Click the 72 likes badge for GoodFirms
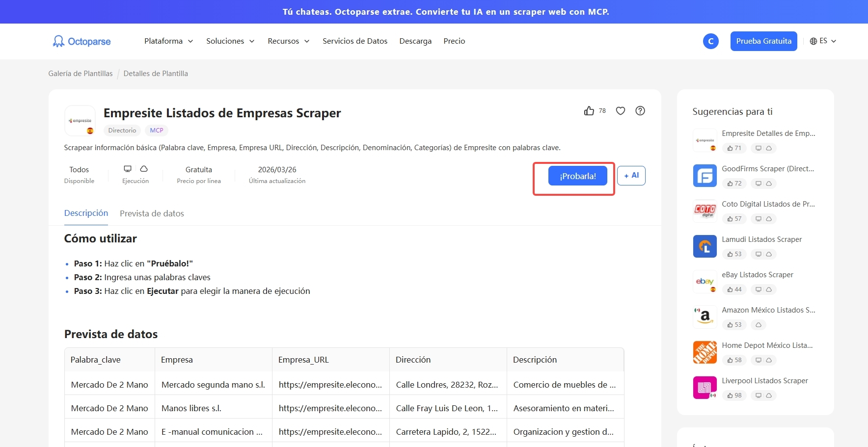868x447 pixels. click(x=734, y=184)
